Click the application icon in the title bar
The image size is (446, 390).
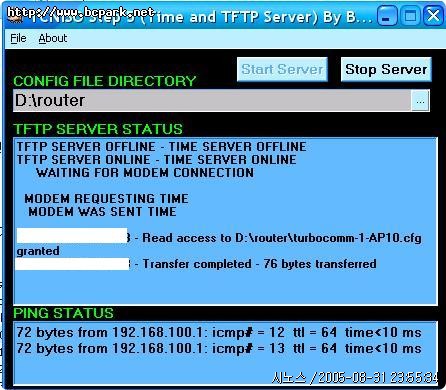coord(15,17)
